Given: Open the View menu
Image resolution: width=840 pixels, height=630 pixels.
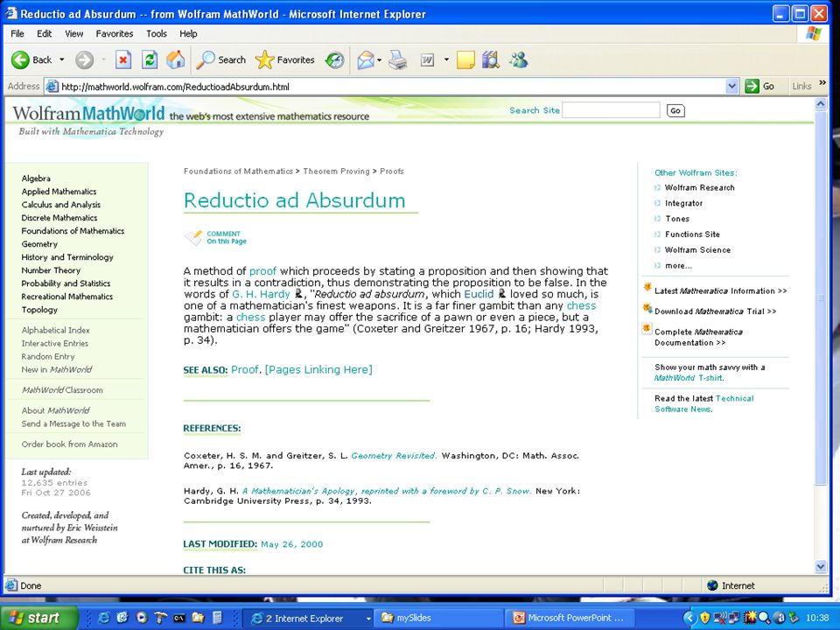Looking at the screenshot, I should coord(73,34).
